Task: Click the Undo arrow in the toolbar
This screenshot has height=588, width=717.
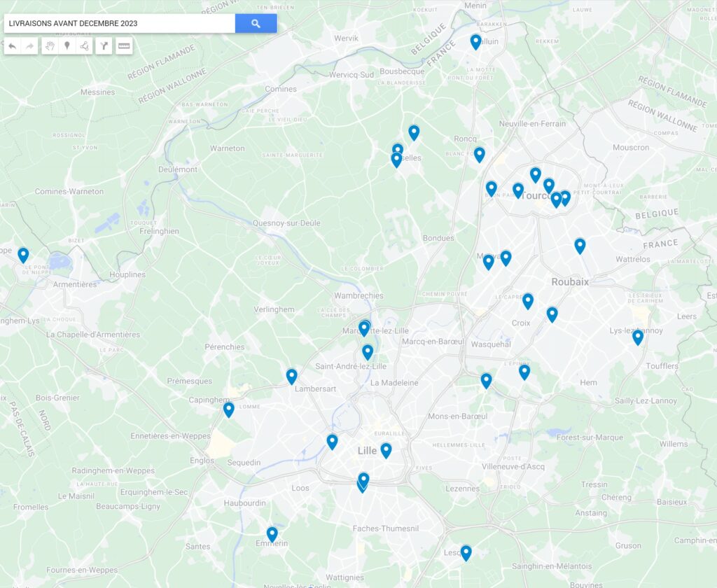Action: [x=13, y=46]
